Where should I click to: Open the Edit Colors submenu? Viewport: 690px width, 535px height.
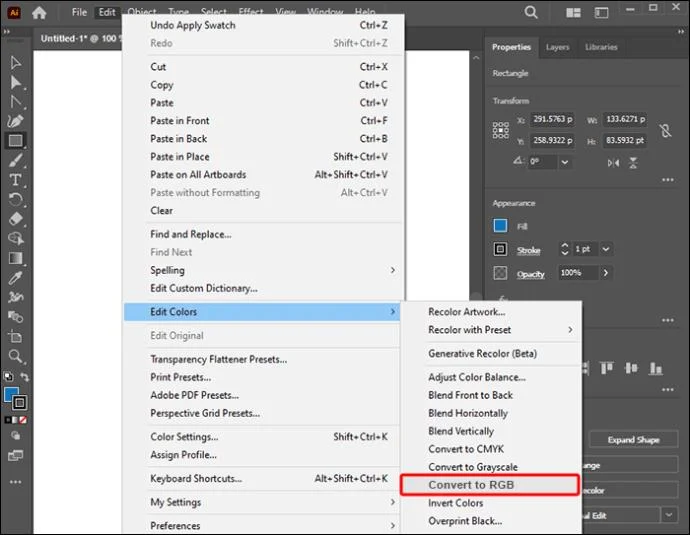tap(262, 311)
